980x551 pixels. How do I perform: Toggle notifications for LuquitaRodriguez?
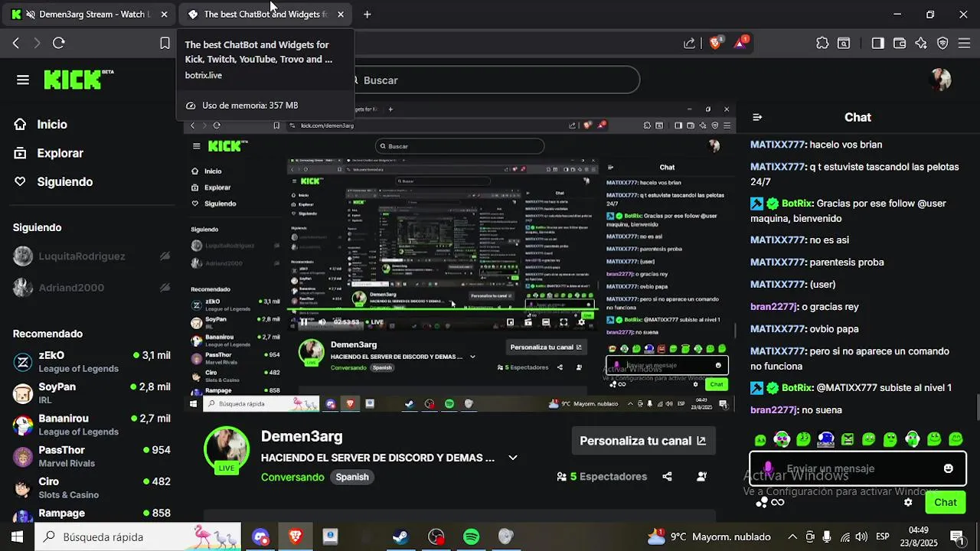(x=165, y=256)
